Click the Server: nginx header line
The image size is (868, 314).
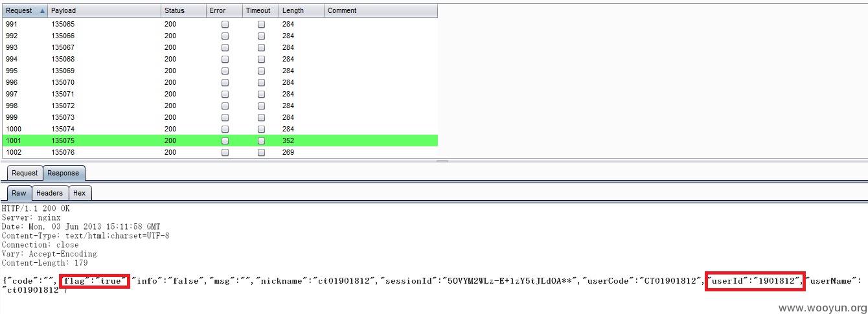point(31,218)
